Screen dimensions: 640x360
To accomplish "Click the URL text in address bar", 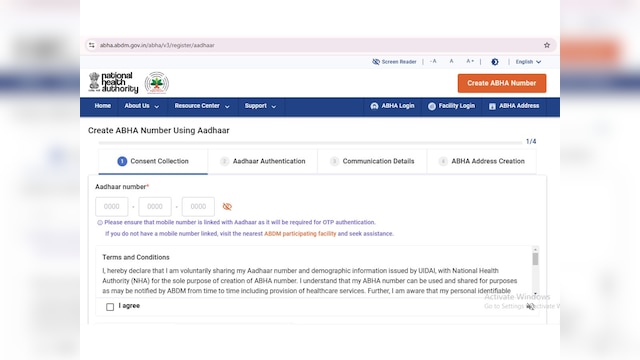I will [157, 45].
